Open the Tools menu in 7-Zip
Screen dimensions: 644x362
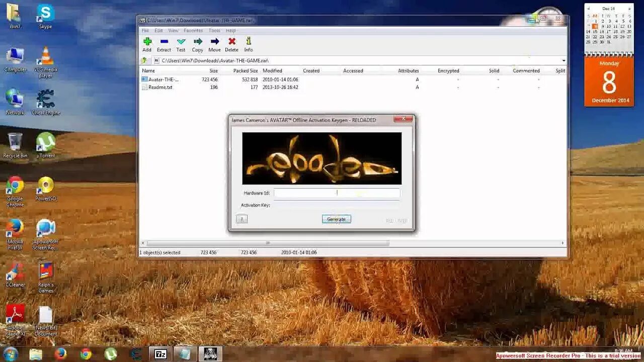click(x=214, y=31)
